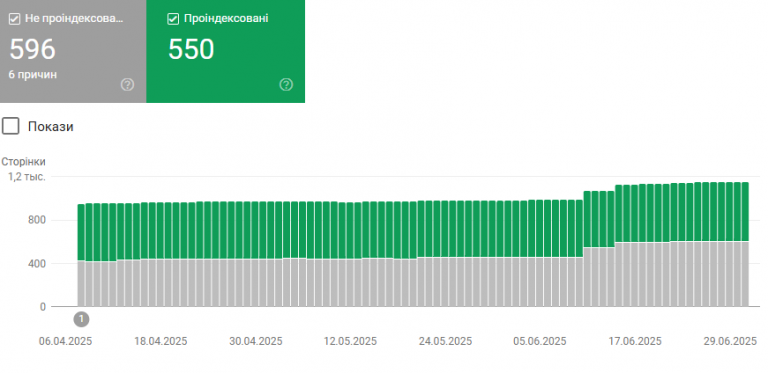Uncheck the 'Не проіндексова...' checkbox
This screenshot has height=373, width=768.
point(15,19)
